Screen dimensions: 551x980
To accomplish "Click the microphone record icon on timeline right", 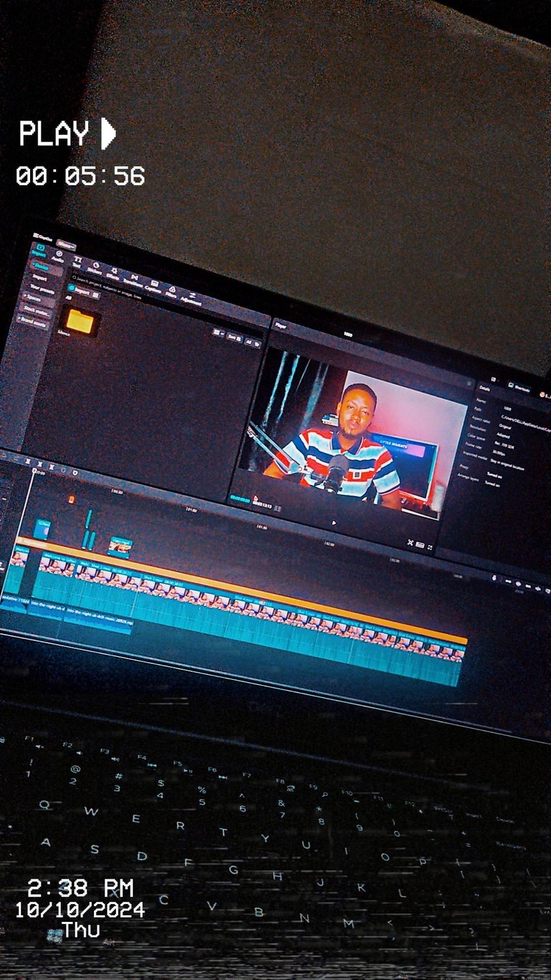I will click(495, 577).
